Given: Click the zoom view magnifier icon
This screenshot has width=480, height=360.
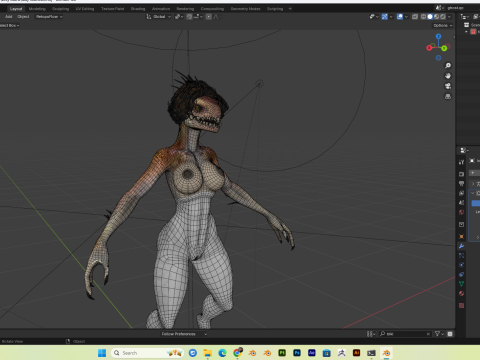Looking at the screenshot, I should pyautogui.click(x=448, y=66).
